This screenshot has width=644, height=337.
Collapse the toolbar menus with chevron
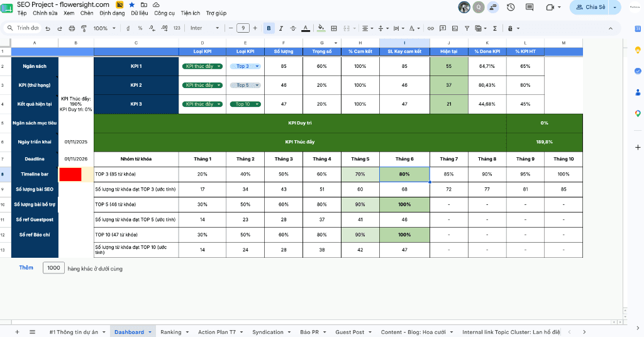[610, 28]
